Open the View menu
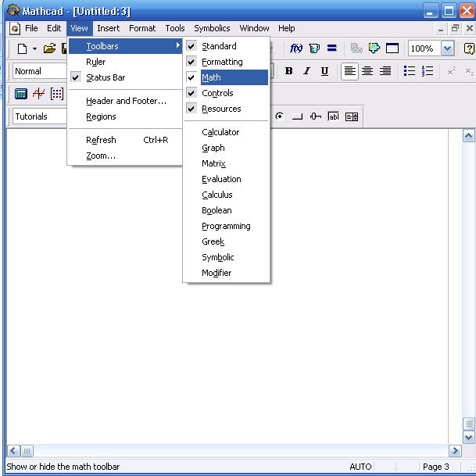 click(79, 29)
